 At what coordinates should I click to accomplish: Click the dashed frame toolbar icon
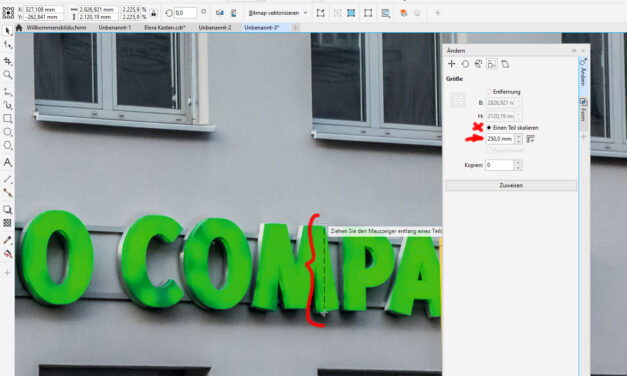[x=368, y=13]
